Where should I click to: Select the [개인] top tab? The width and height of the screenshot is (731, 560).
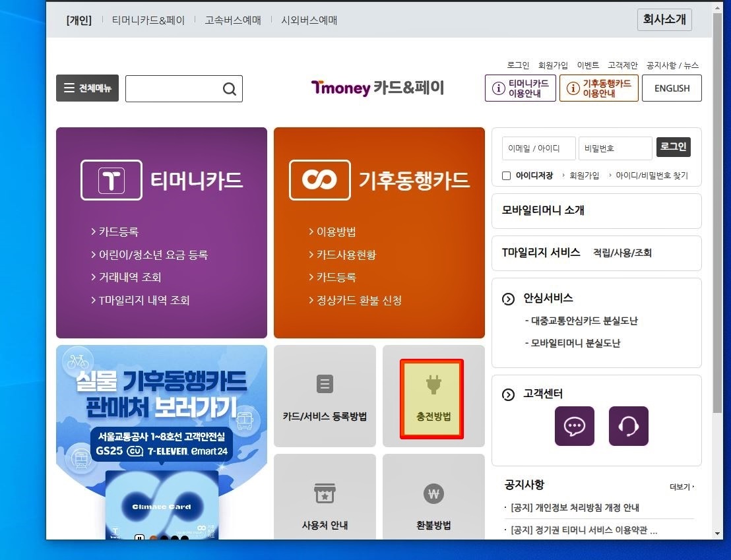point(79,20)
